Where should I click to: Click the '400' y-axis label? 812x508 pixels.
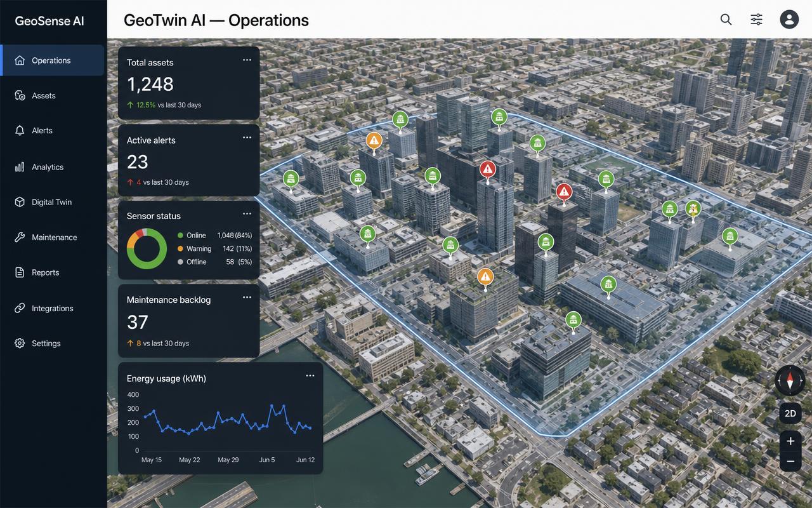coord(133,394)
